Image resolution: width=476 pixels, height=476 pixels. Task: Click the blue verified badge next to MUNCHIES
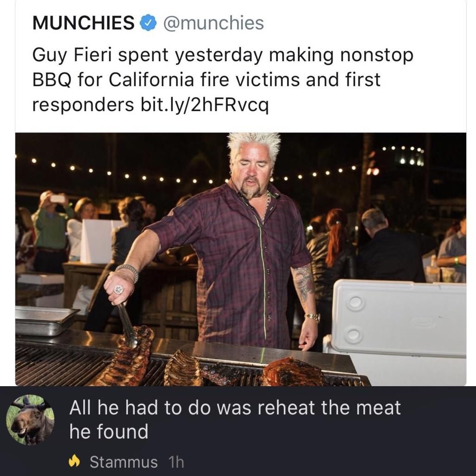148,23
